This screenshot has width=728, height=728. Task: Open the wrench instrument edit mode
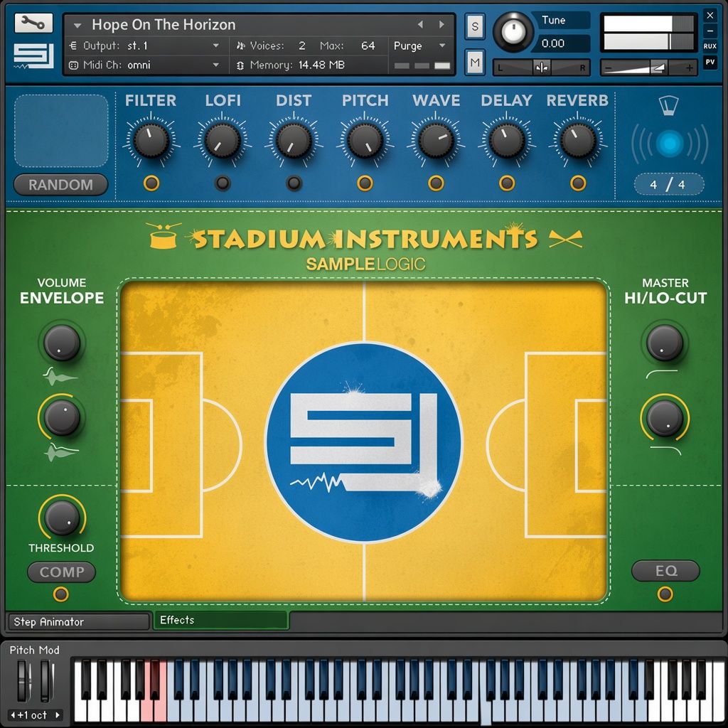tap(33, 23)
